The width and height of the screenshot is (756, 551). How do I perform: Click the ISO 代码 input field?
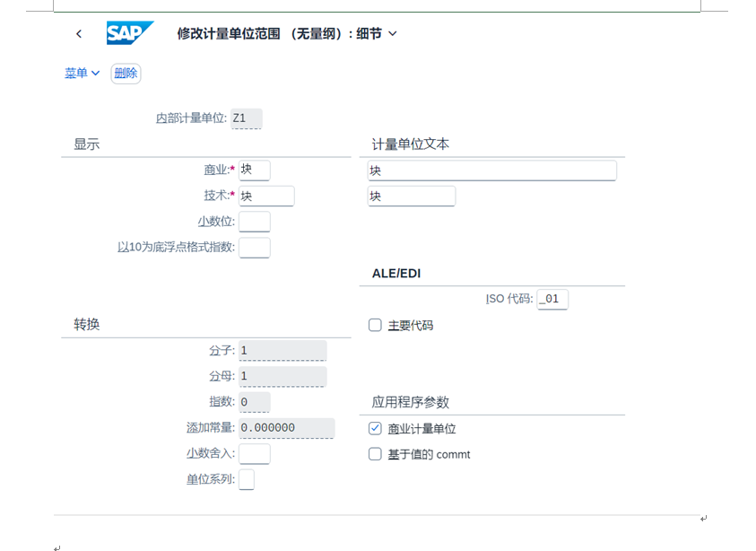point(552,299)
